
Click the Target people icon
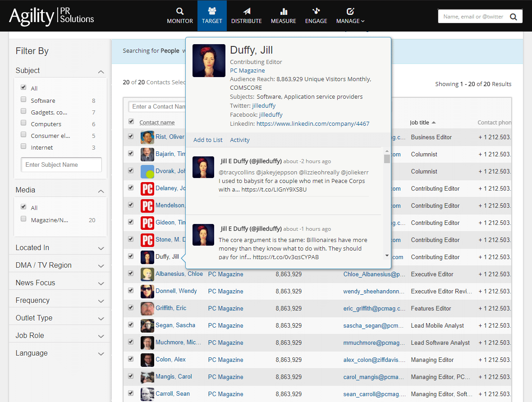212,11
